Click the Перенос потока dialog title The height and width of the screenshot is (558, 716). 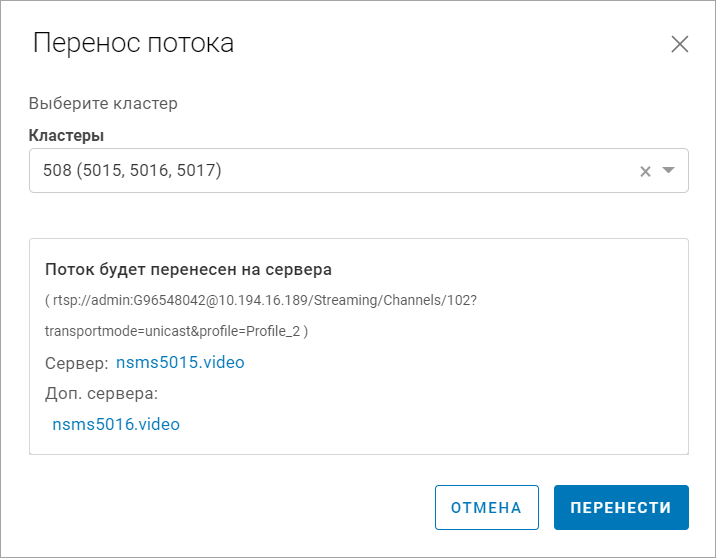(x=133, y=43)
